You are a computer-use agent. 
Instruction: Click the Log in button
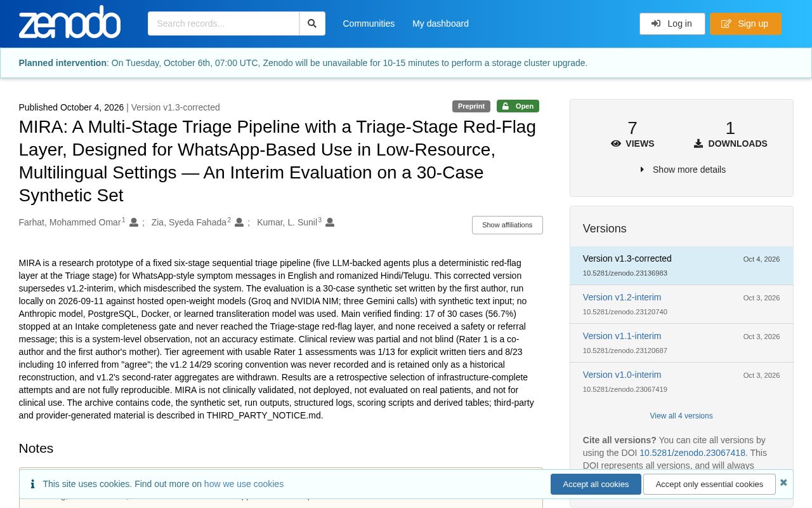point(672,23)
